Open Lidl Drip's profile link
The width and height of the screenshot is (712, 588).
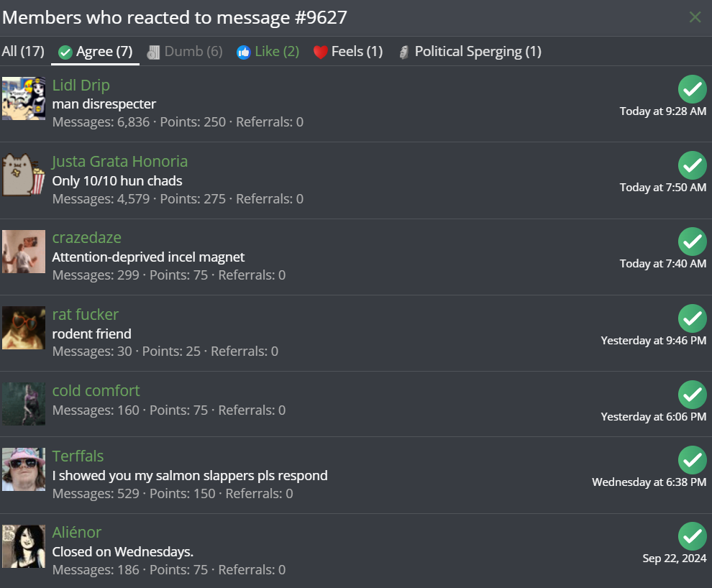(x=81, y=86)
